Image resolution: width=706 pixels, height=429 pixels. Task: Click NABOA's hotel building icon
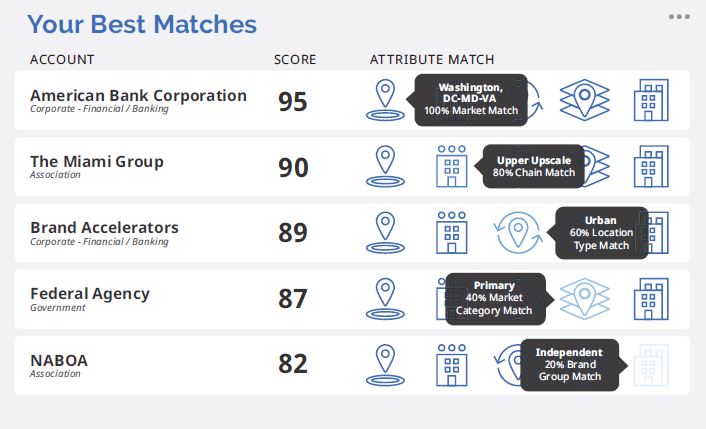click(452, 365)
